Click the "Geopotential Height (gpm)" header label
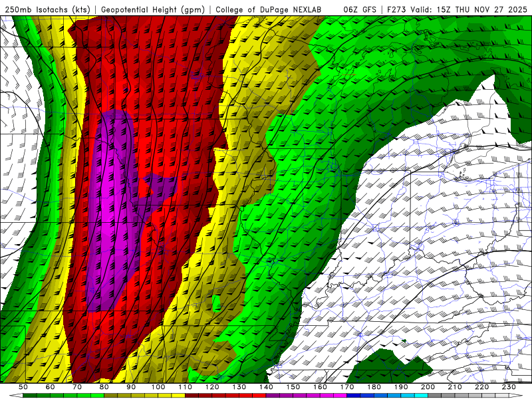The width and height of the screenshot is (532, 399). point(153,9)
